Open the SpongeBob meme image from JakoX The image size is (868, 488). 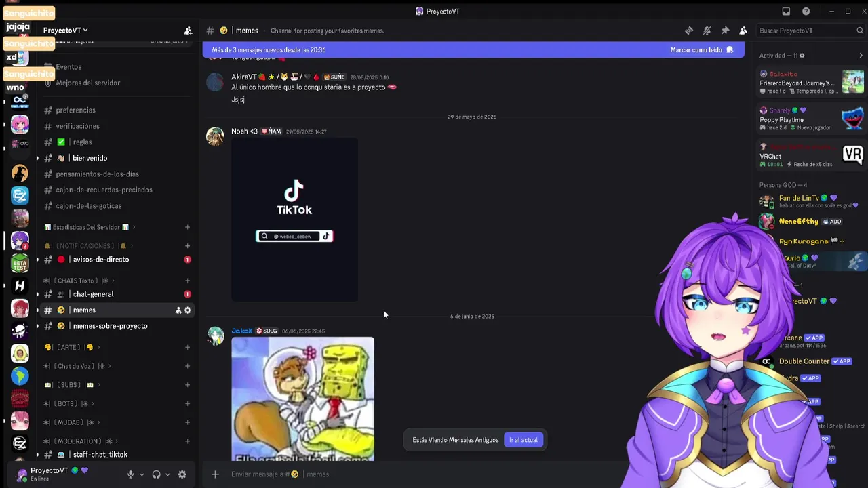click(x=302, y=399)
